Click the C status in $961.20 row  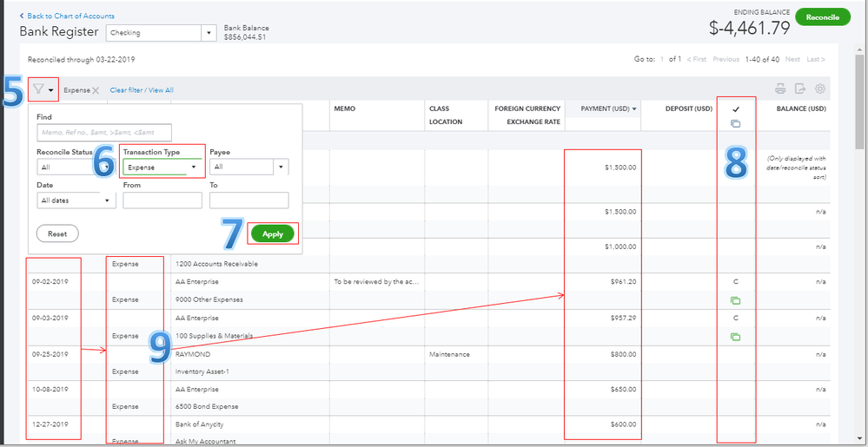tap(736, 282)
